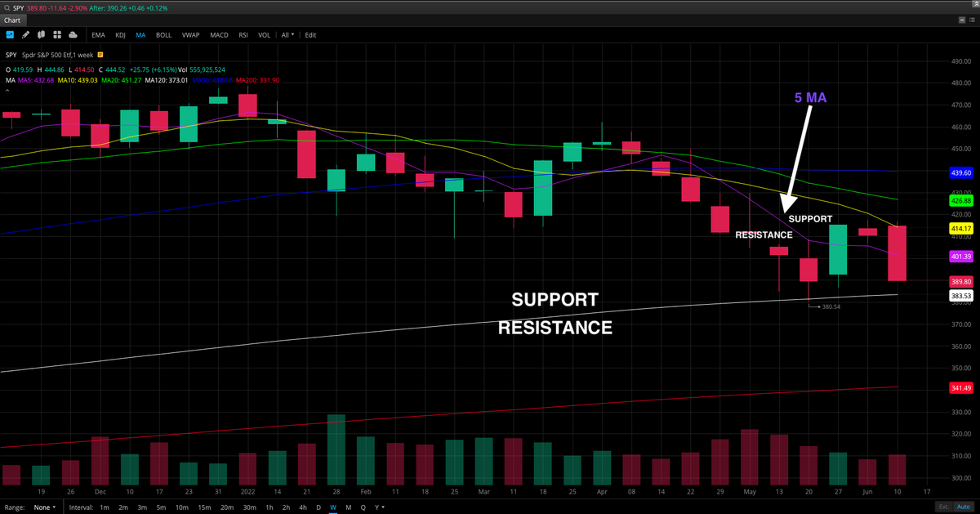The image size is (980, 514).
Task: Toggle the KDJ indicator
Action: tap(121, 35)
